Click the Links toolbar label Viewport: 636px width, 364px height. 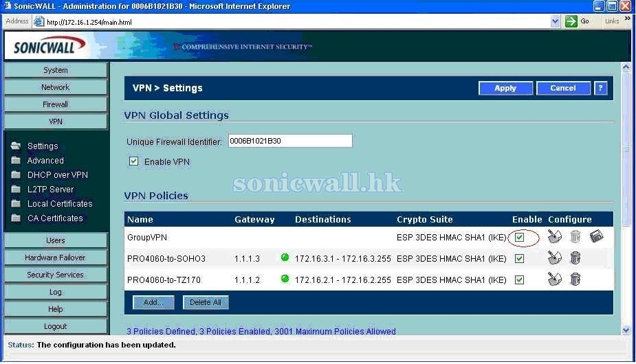tap(612, 21)
